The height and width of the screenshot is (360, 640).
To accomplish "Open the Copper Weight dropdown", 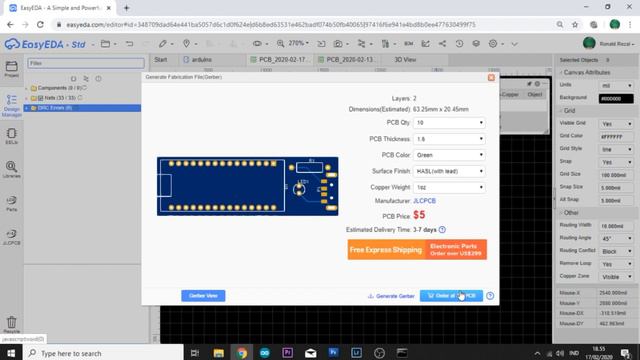I will click(x=449, y=187).
